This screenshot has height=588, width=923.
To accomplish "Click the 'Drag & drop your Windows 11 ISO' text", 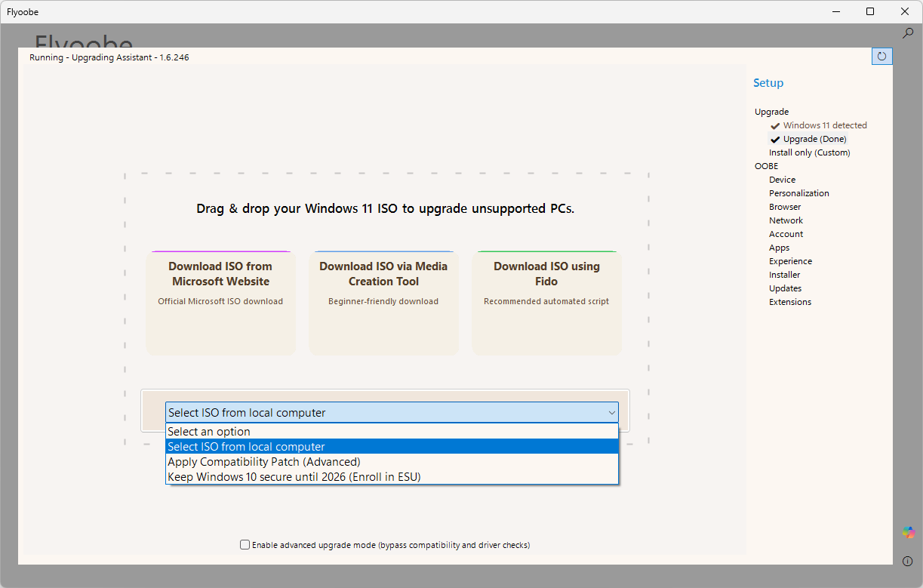I will (x=385, y=208).
